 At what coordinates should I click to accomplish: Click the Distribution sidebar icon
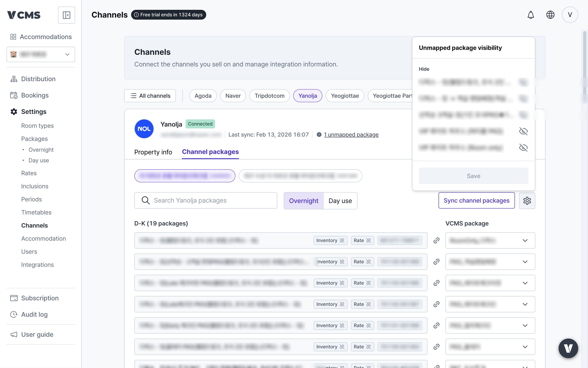point(14,79)
